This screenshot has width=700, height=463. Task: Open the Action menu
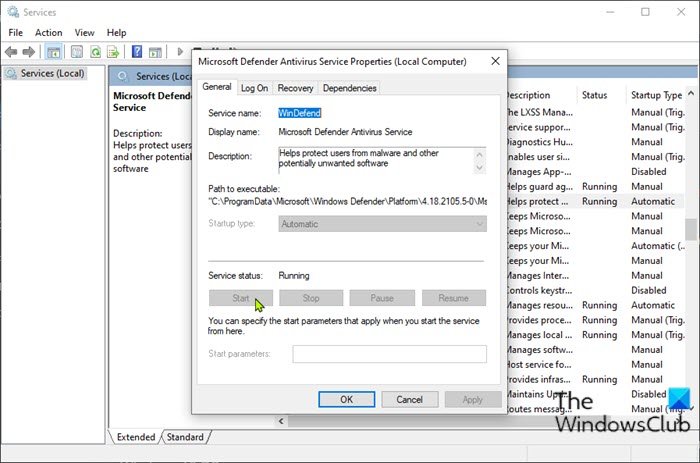pyautogui.click(x=49, y=33)
